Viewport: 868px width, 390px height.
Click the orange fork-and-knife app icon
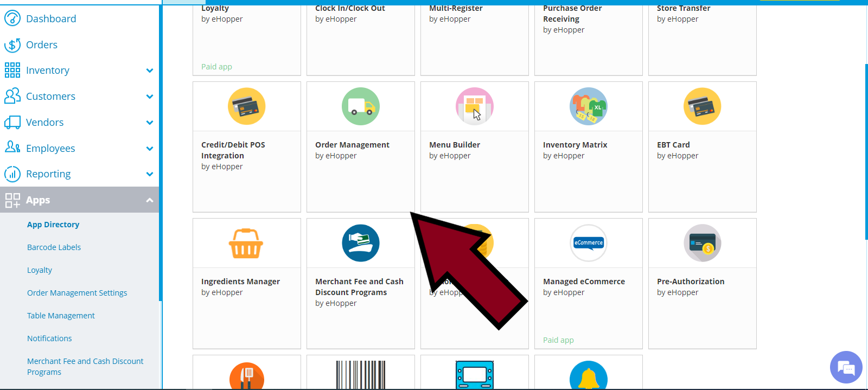tap(247, 375)
